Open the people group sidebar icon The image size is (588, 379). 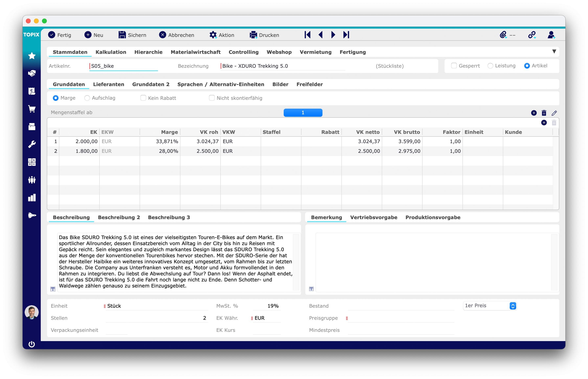(31, 180)
